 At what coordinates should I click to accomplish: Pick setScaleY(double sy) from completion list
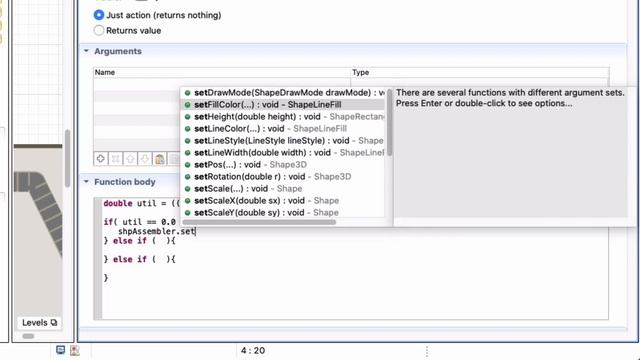(x=283, y=213)
